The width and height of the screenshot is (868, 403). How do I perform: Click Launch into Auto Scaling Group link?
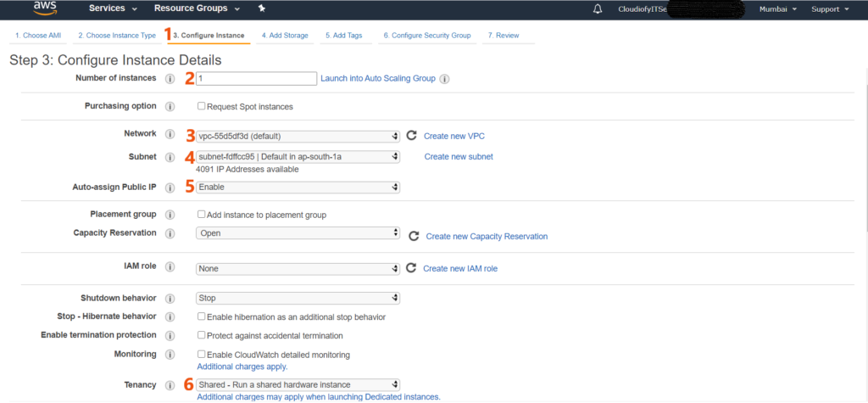[x=377, y=79]
